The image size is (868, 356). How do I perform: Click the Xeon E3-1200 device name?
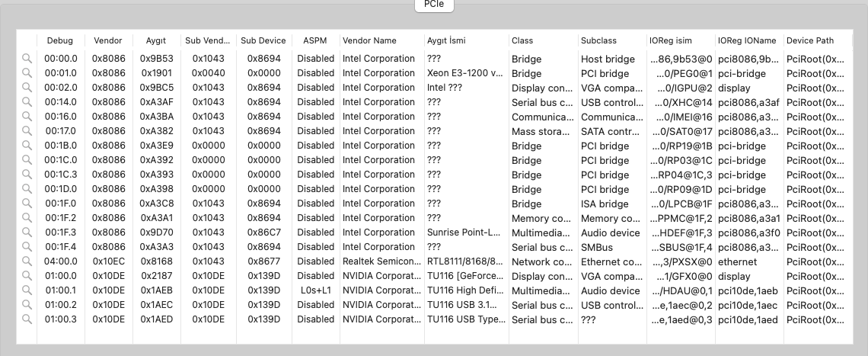pos(464,73)
